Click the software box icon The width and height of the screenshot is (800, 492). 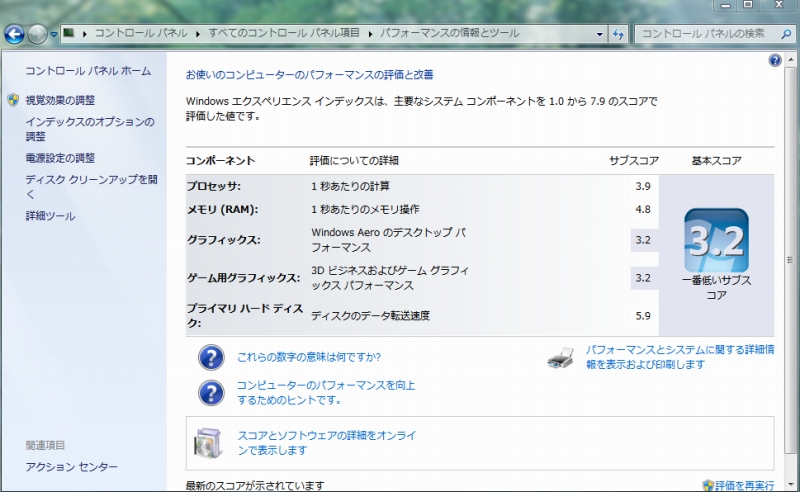tap(208, 442)
